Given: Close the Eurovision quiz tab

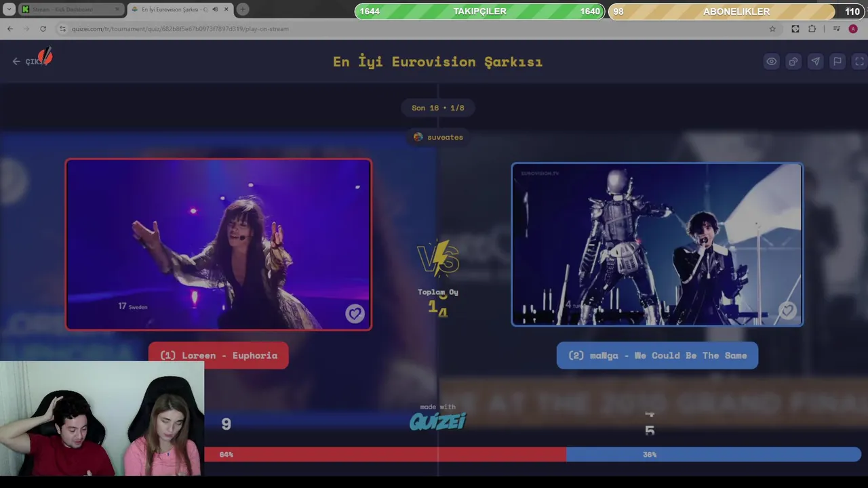Looking at the screenshot, I should 226,9.
